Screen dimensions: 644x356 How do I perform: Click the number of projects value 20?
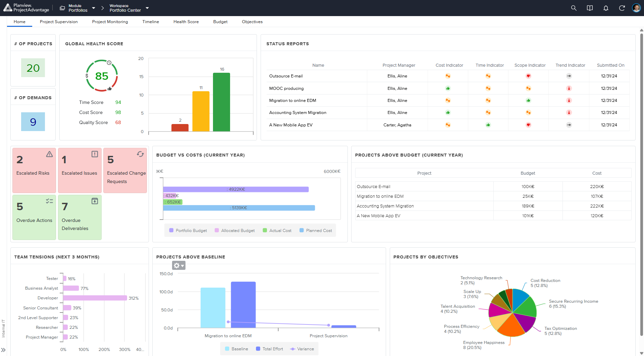point(33,68)
